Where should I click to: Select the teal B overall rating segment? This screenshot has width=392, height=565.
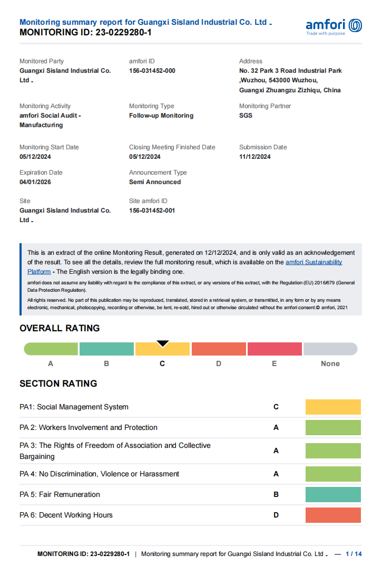pyautogui.click(x=106, y=349)
